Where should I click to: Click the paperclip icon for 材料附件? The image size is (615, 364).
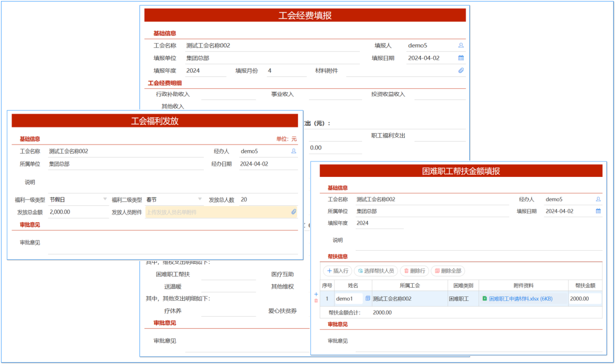coord(461,71)
